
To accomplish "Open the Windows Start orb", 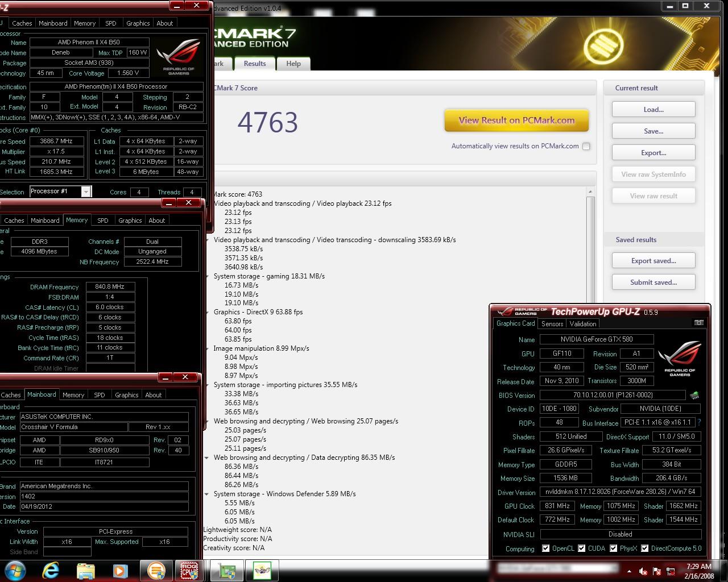I will (x=15, y=569).
